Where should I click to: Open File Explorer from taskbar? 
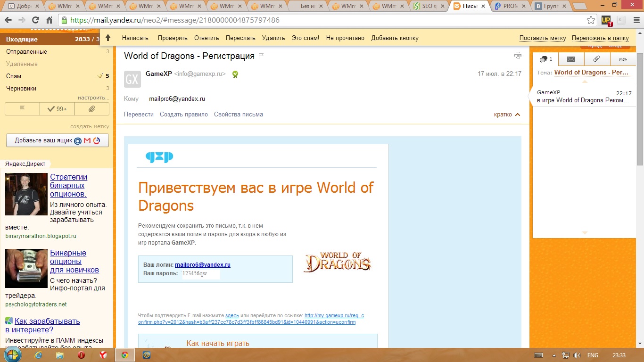click(60, 355)
